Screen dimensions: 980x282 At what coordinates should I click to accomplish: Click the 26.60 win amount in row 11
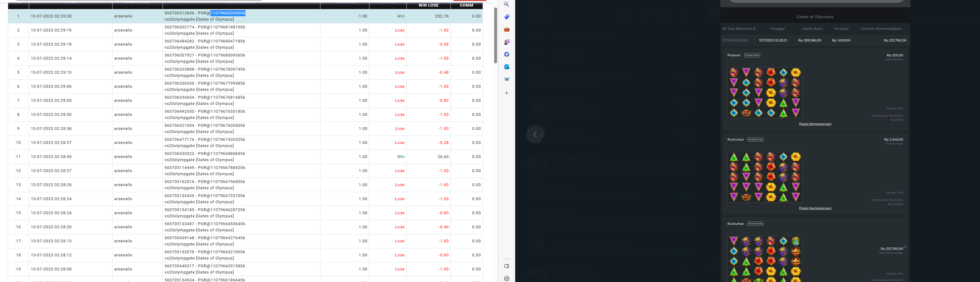point(443,156)
